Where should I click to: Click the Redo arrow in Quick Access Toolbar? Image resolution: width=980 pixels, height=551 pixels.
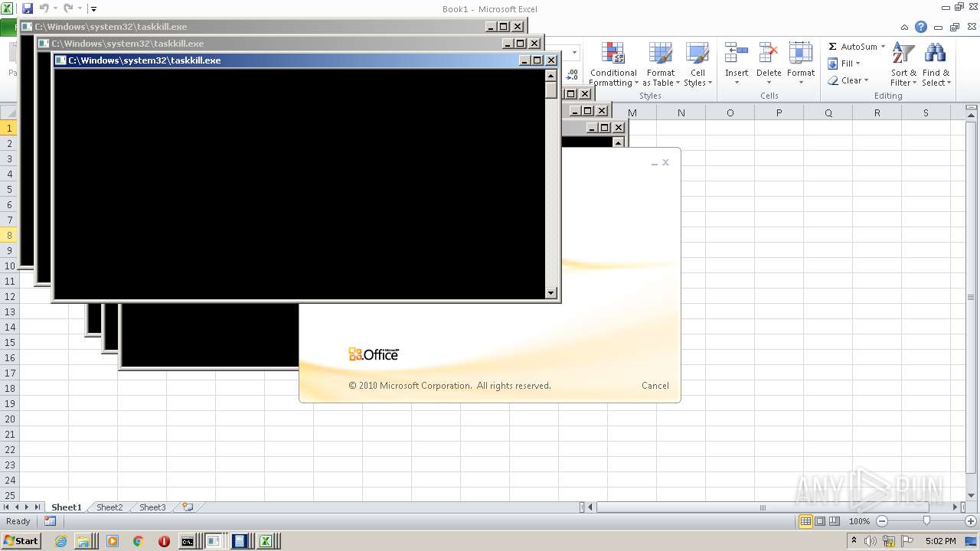[69, 8]
